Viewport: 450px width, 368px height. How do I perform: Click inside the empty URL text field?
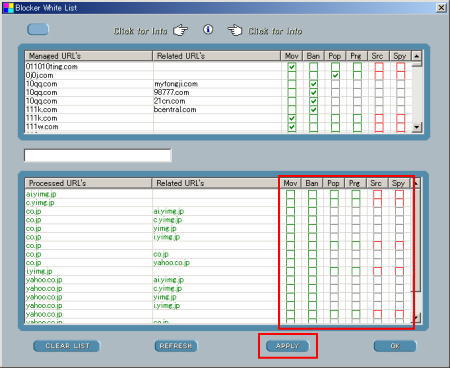97,155
